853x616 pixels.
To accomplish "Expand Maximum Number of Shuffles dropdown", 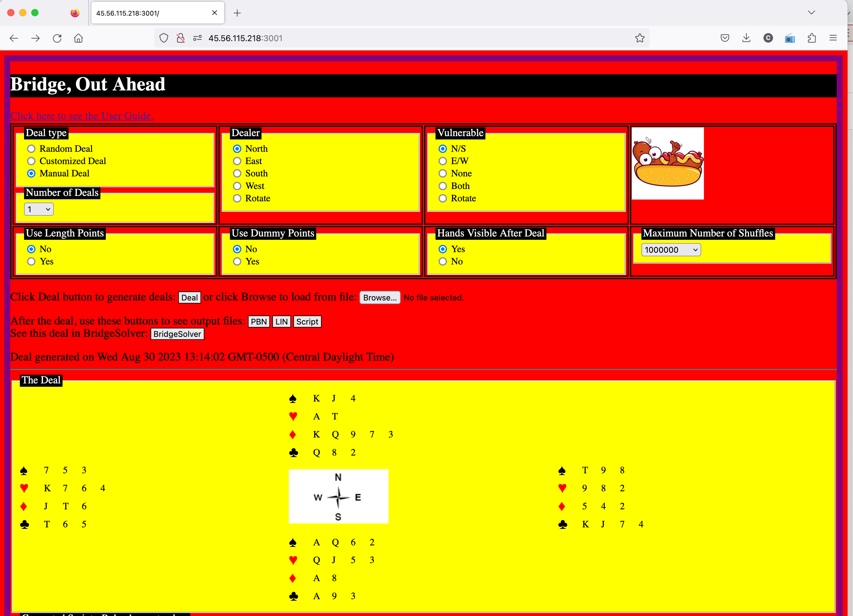I will [x=671, y=250].
